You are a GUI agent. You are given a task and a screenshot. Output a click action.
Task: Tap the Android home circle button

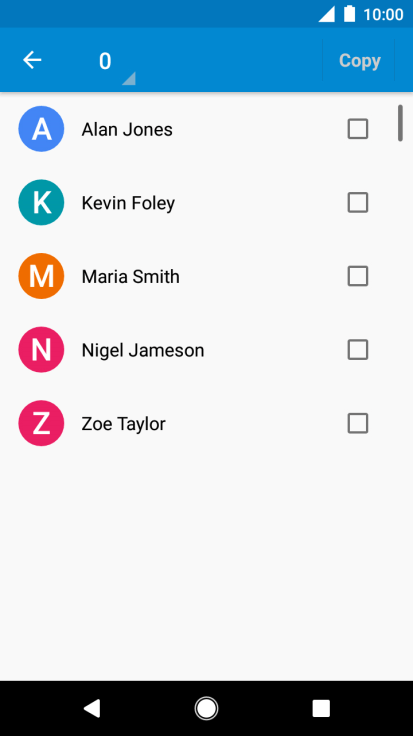pos(206,708)
